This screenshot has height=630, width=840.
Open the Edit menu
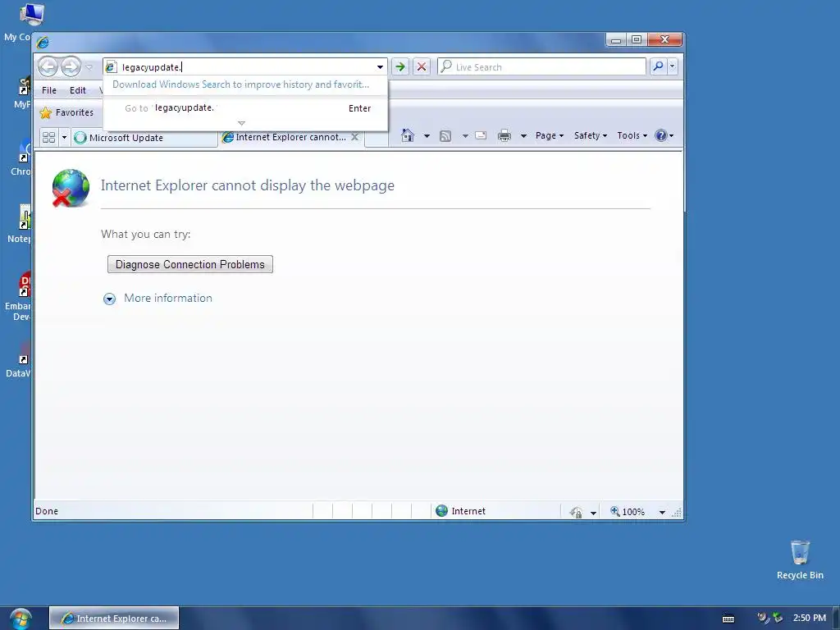pyautogui.click(x=78, y=90)
